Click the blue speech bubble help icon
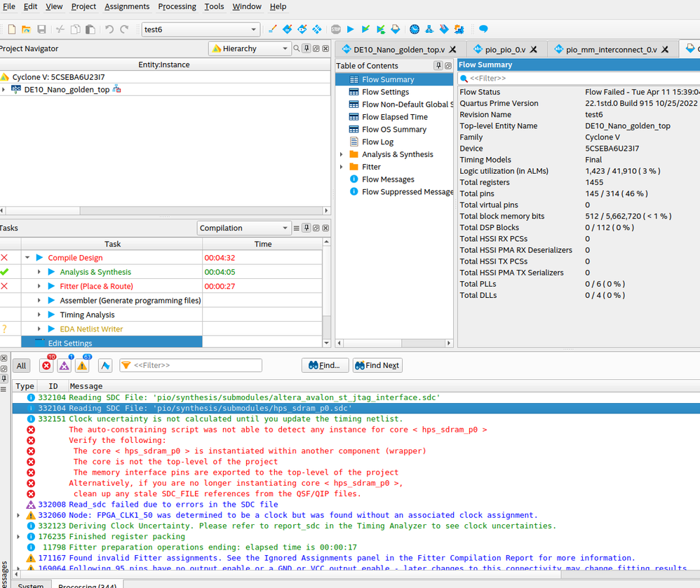Screen dimensions: 700x588 tap(483, 29)
